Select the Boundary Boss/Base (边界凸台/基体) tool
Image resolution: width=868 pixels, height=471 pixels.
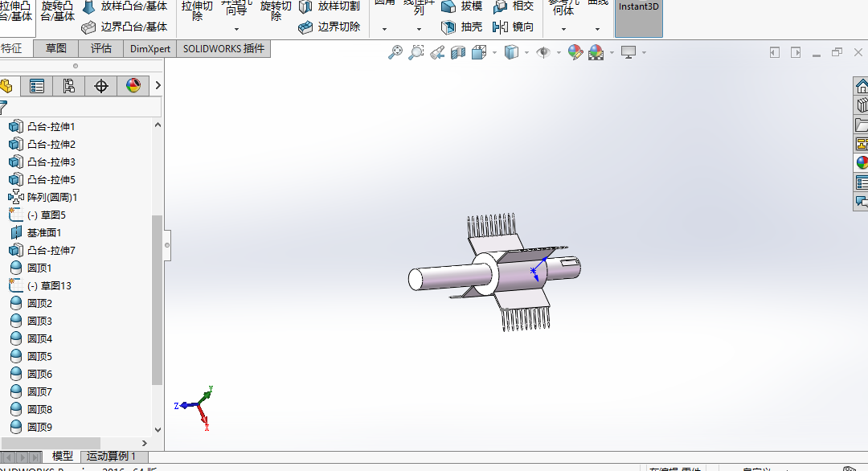pos(125,27)
